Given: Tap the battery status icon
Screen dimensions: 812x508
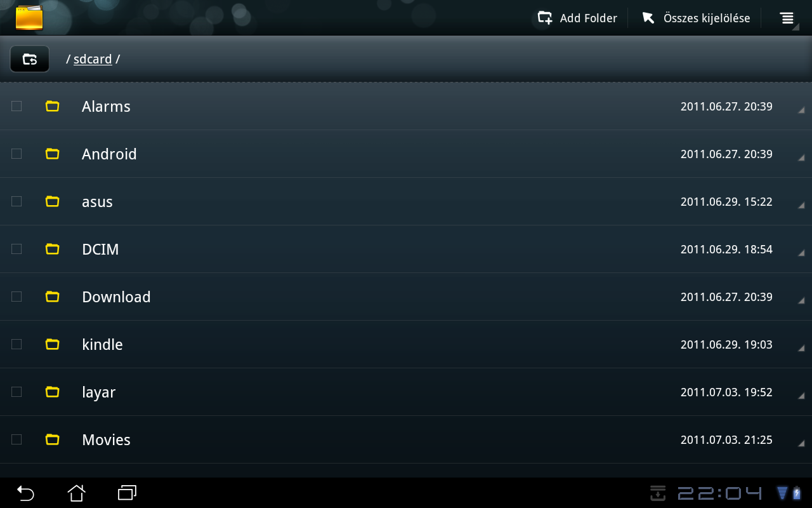Looking at the screenshot, I should [797, 493].
